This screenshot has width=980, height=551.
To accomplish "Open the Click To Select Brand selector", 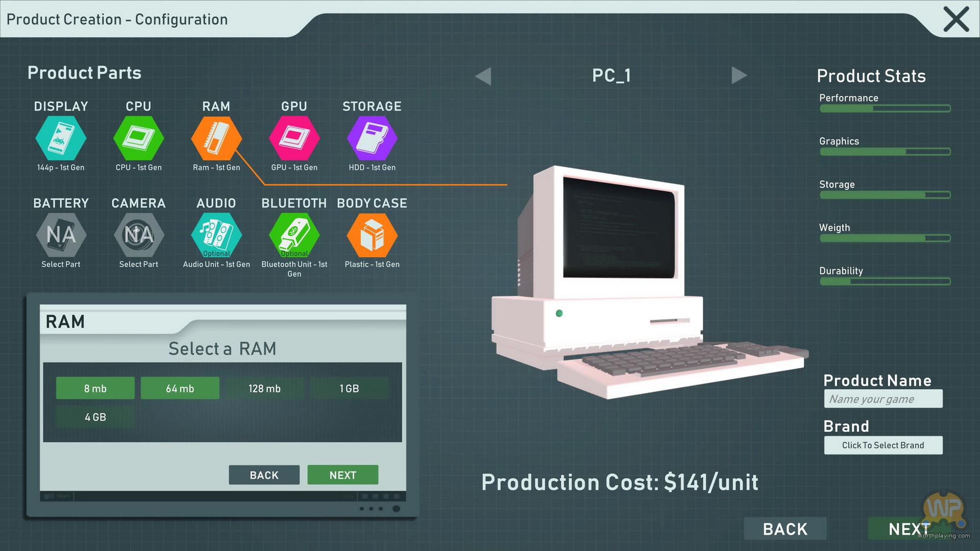I will tap(883, 445).
